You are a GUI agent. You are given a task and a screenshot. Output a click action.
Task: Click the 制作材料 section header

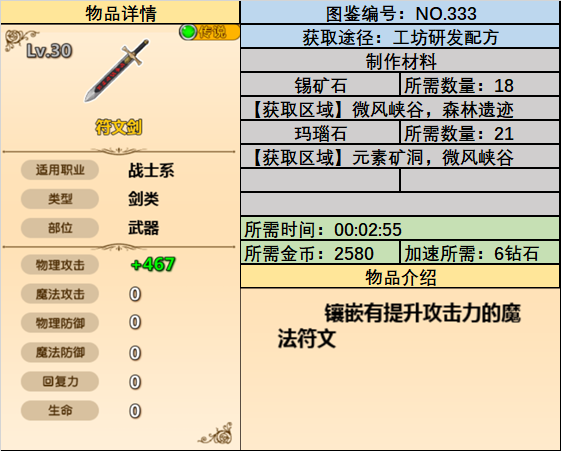point(400,61)
